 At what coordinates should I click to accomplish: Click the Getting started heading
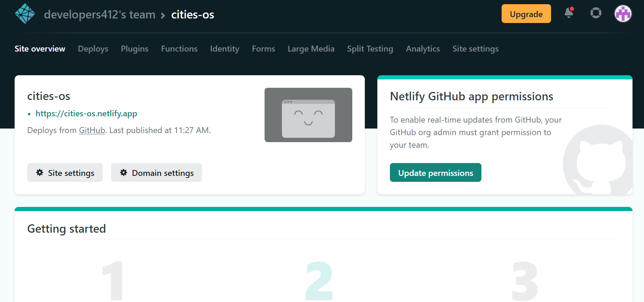66,229
